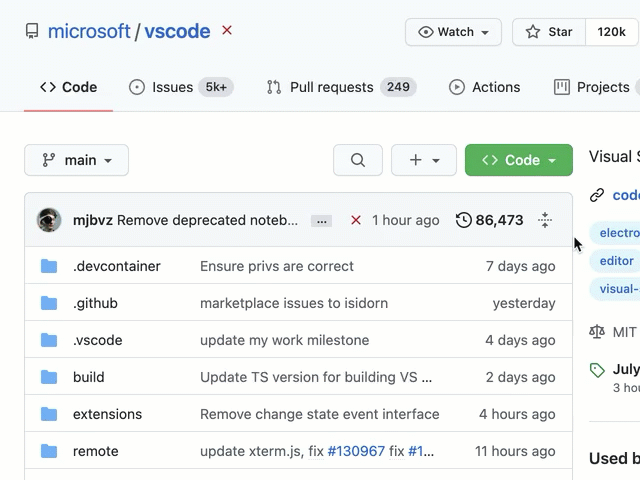
Task: Click 'yesterday' on the .github row
Action: [524, 303]
